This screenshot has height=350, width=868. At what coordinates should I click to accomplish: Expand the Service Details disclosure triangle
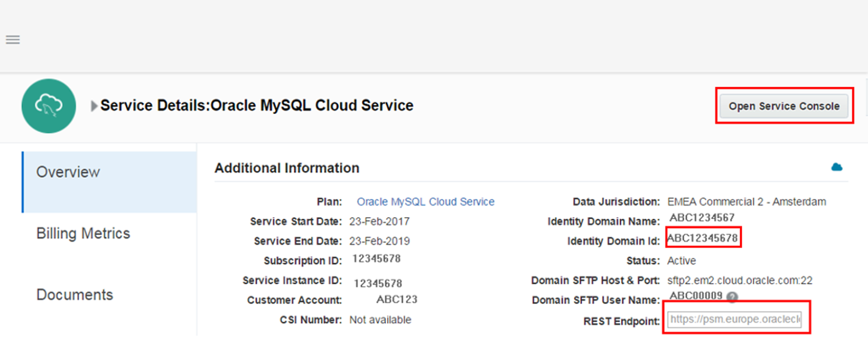tap(94, 106)
